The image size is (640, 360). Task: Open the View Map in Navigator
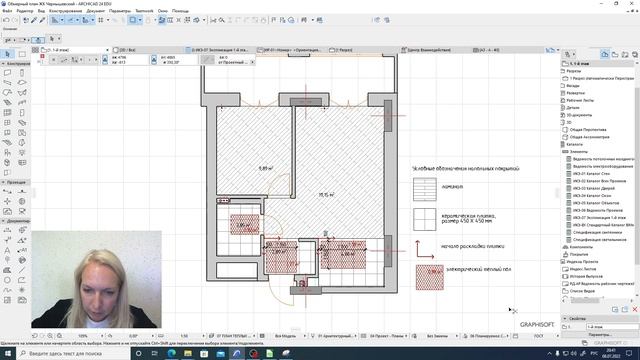pos(615,54)
